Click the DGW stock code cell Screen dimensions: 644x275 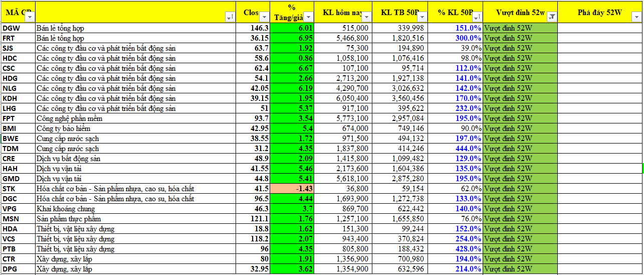point(18,28)
